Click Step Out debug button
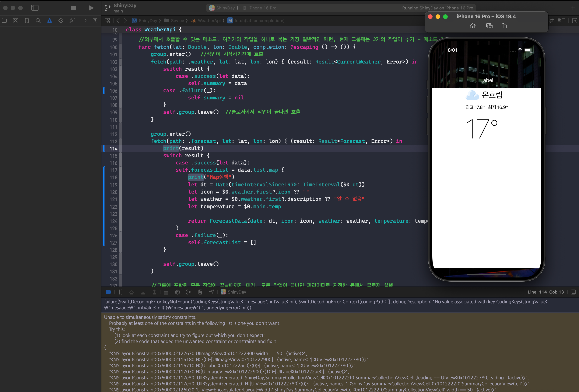 coord(154,292)
